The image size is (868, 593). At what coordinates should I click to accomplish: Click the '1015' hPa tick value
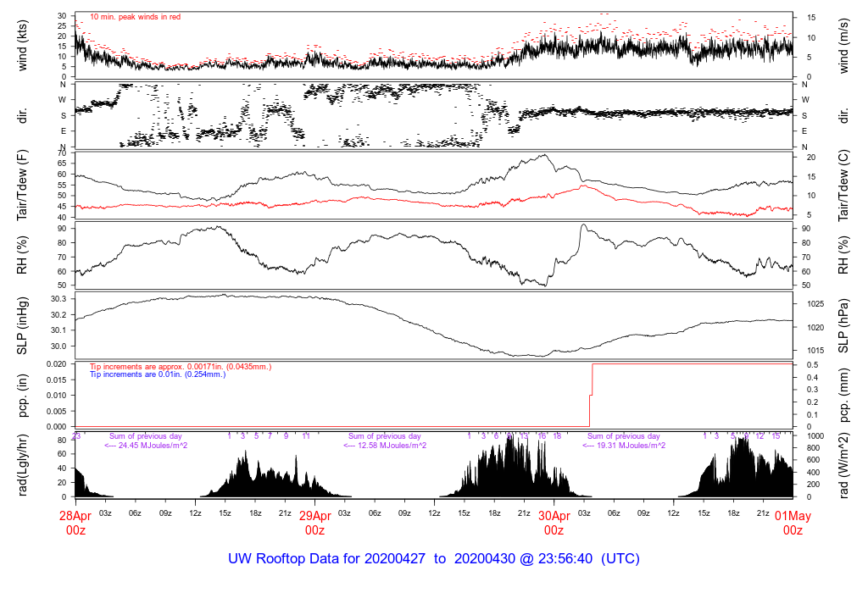(815, 350)
